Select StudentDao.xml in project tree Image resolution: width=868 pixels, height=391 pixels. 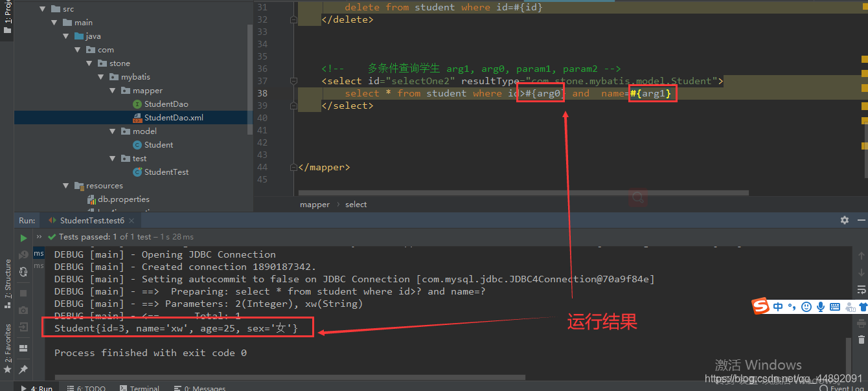pos(174,118)
